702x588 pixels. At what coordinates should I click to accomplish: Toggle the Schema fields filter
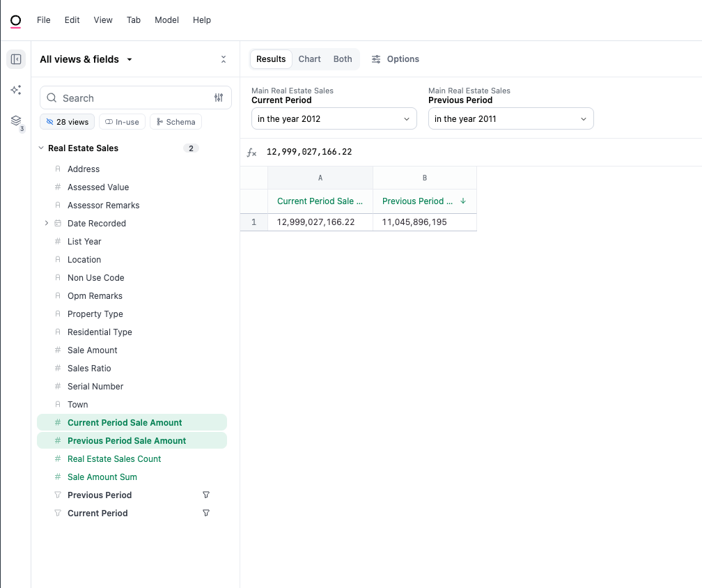(x=175, y=122)
